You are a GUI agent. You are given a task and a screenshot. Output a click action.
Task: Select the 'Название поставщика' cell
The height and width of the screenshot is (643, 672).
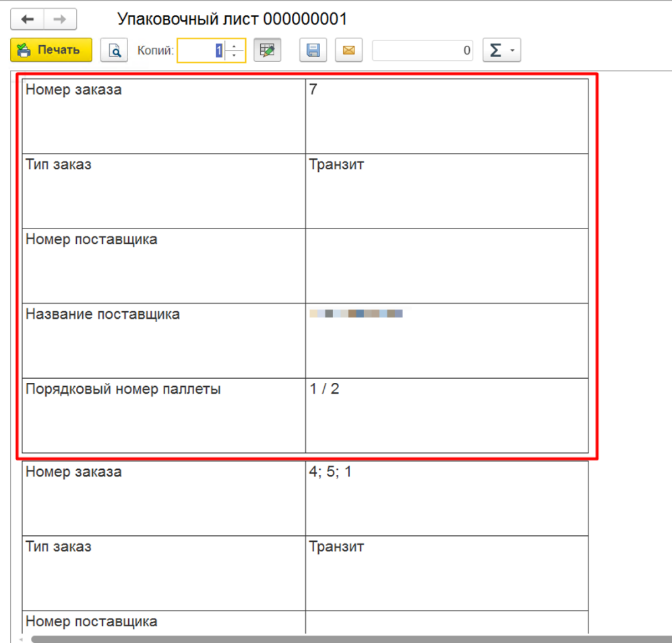[164, 341]
